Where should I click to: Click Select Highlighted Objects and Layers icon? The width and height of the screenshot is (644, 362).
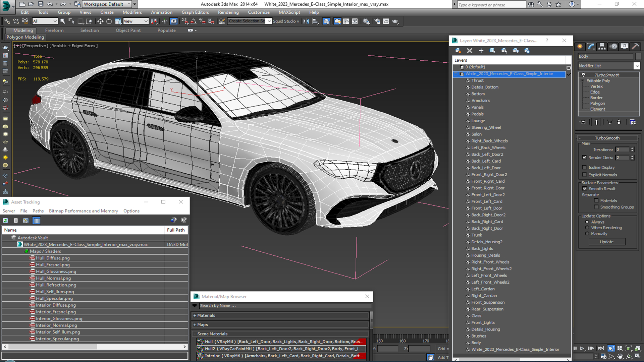coord(492,51)
